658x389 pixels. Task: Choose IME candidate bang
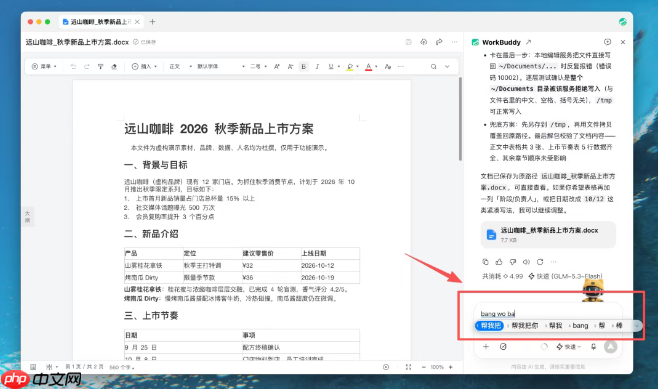[580, 326]
